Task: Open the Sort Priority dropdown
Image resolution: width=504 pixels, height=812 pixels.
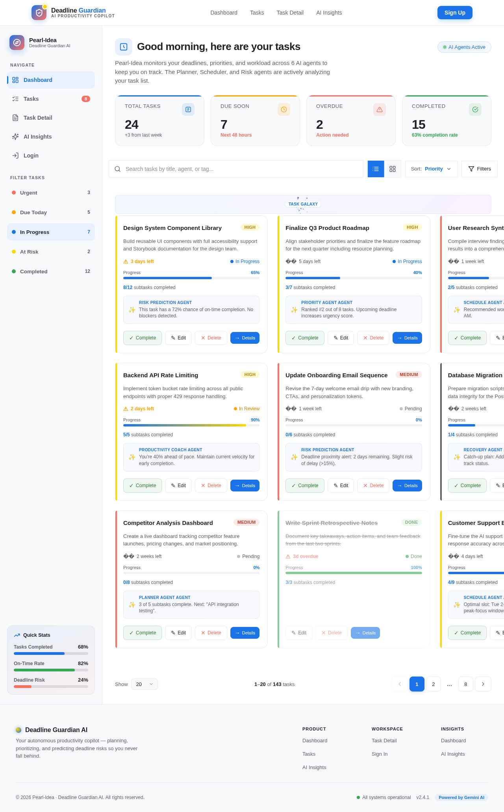Action: click(x=431, y=169)
